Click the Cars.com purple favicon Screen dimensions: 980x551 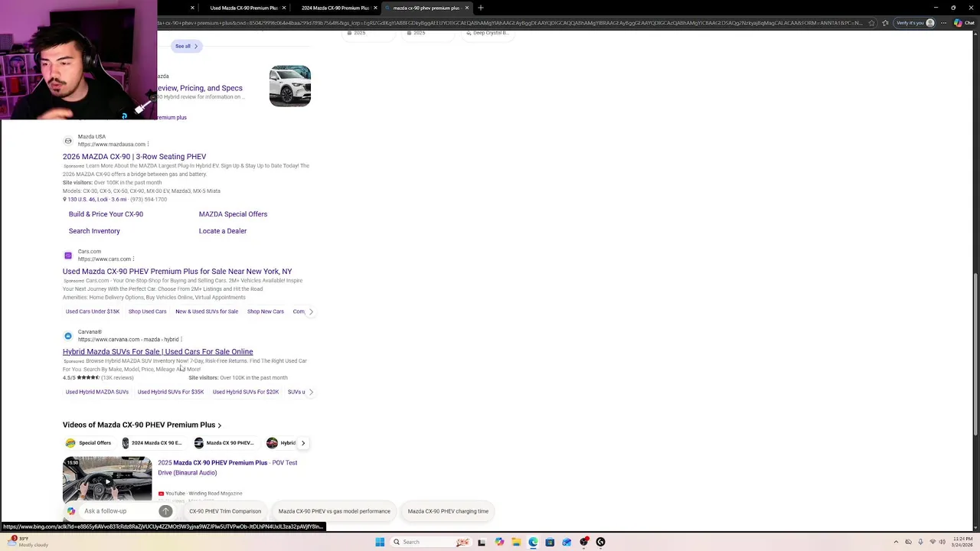coord(68,256)
